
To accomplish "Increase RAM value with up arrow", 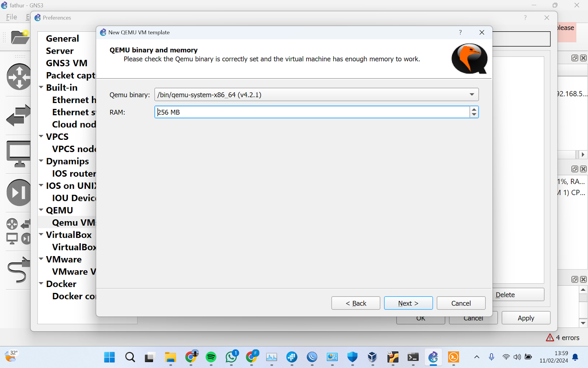I will click(474, 109).
